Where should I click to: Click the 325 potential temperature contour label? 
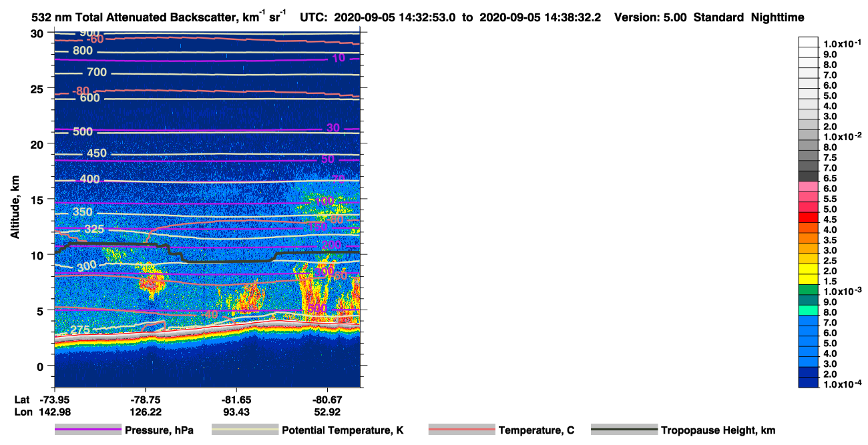[94, 230]
